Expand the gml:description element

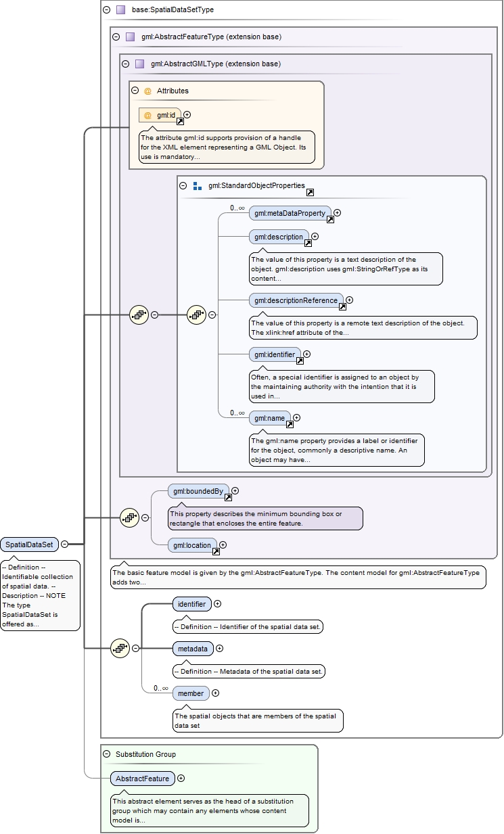(x=315, y=237)
